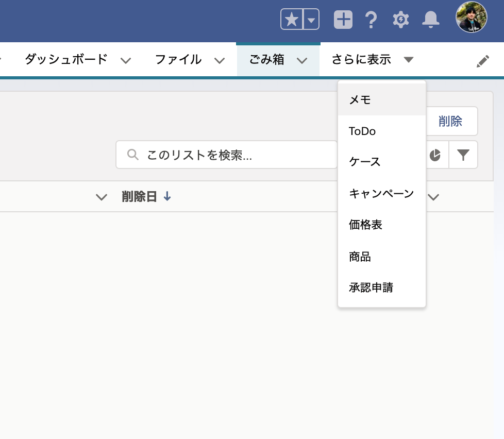The width and height of the screenshot is (504, 439).
Task: Select 承認申請 from the open menu
Action: (371, 288)
